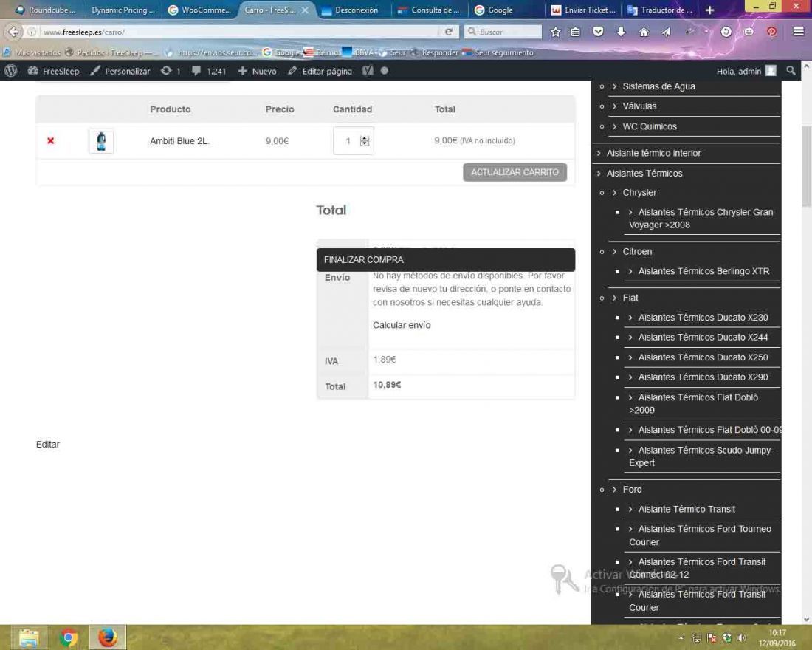The image size is (812, 650).
Task: Switch to the Traductor de tab
Action: pos(660,10)
